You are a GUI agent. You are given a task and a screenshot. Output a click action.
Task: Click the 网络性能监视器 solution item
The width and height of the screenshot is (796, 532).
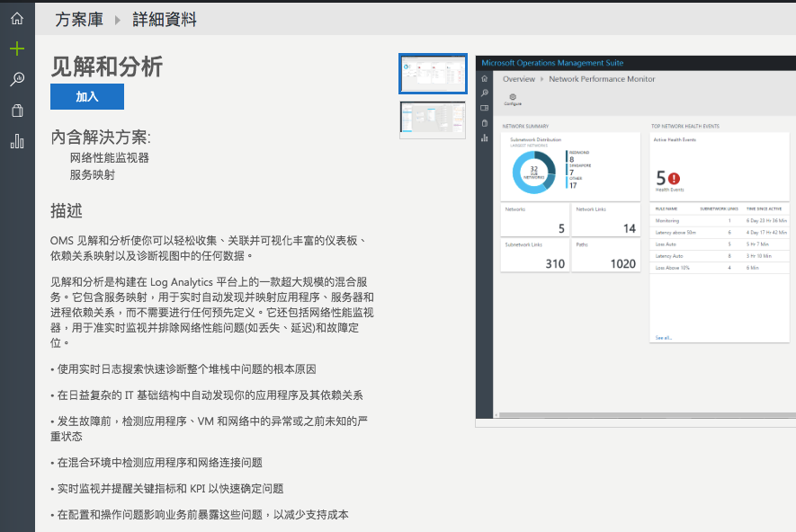[110, 158]
